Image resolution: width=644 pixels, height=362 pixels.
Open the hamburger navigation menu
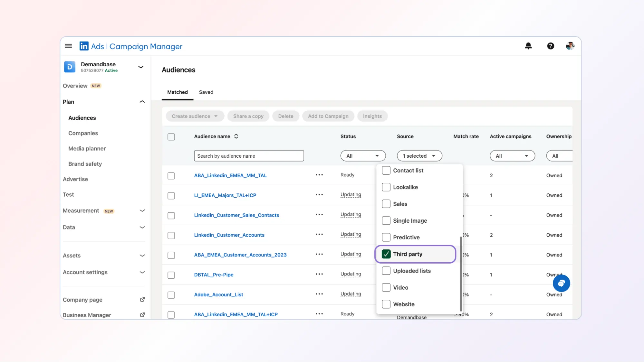tap(68, 46)
